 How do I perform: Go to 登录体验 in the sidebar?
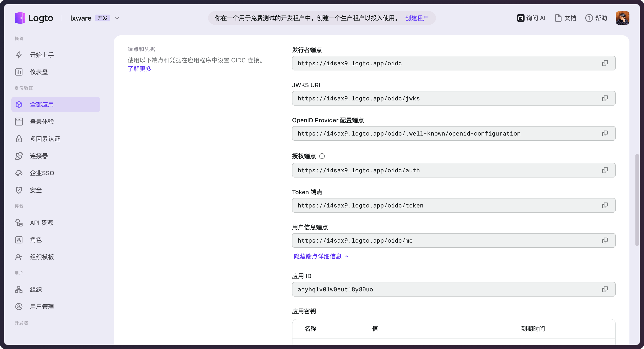click(x=42, y=122)
